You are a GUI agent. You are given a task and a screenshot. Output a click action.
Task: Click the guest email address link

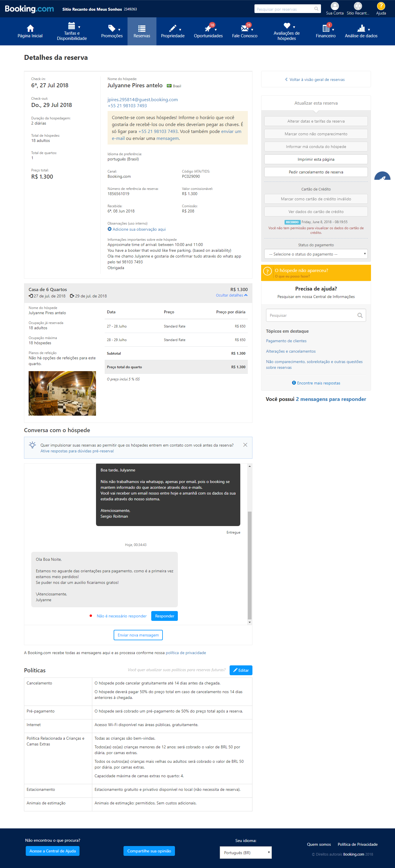click(x=143, y=100)
